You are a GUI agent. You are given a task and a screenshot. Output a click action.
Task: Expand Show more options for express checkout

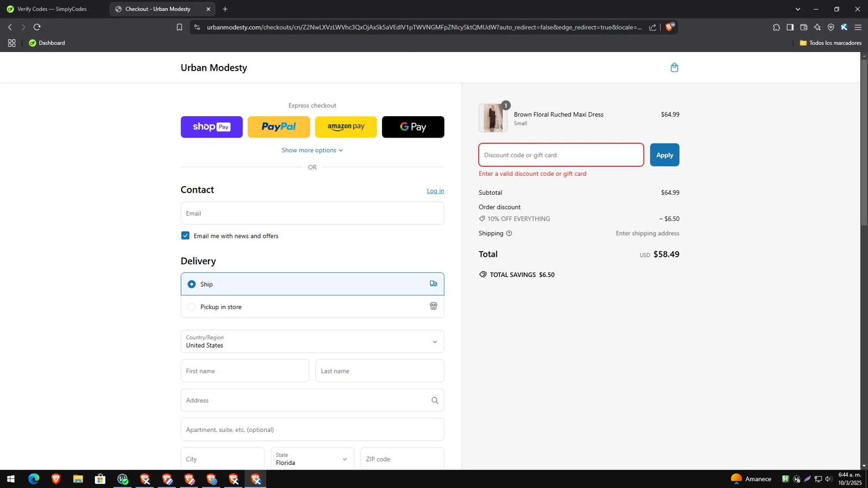312,150
